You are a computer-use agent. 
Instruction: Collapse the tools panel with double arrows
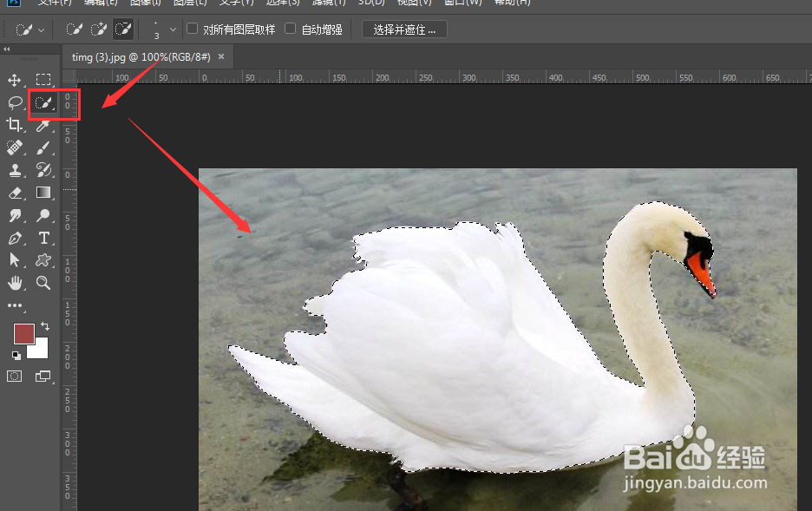[x=7, y=49]
